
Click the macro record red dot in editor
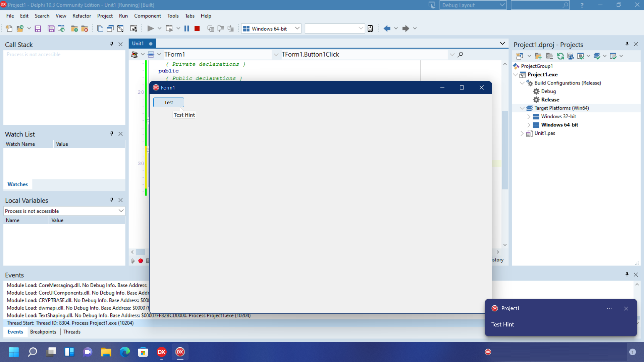click(141, 261)
